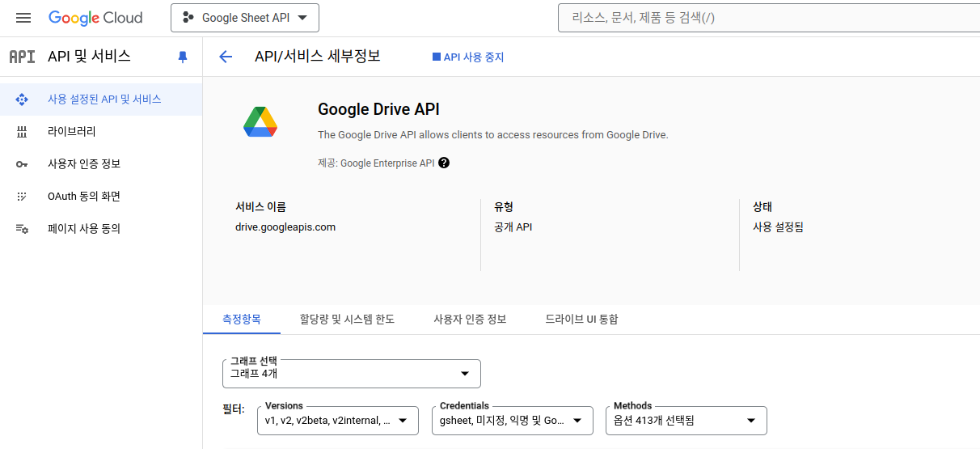Click the Google Cloud logo
The width and height of the screenshot is (980, 449).
[95, 18]
